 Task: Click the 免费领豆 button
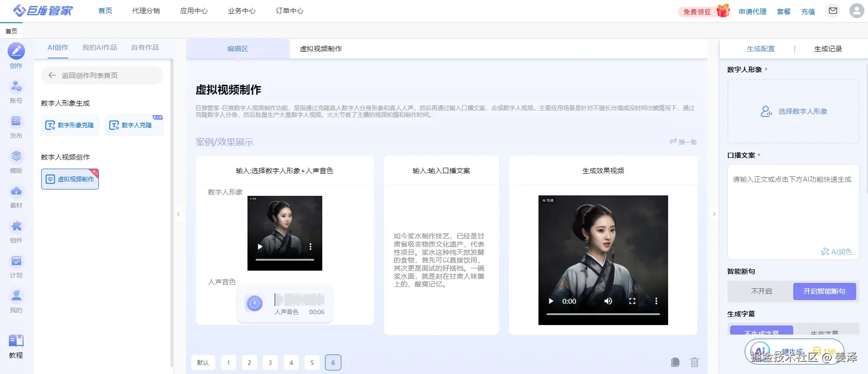pos(697,12)
